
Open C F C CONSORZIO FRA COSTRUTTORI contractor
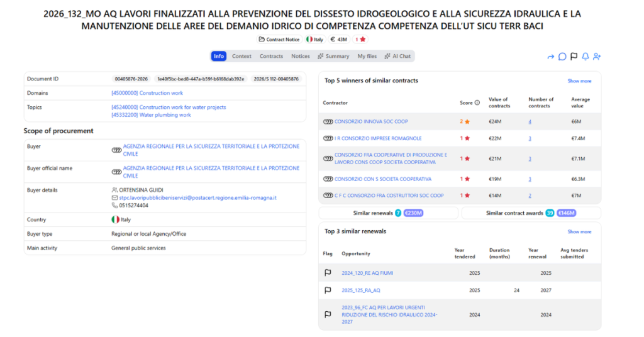[x=389, y=196]
